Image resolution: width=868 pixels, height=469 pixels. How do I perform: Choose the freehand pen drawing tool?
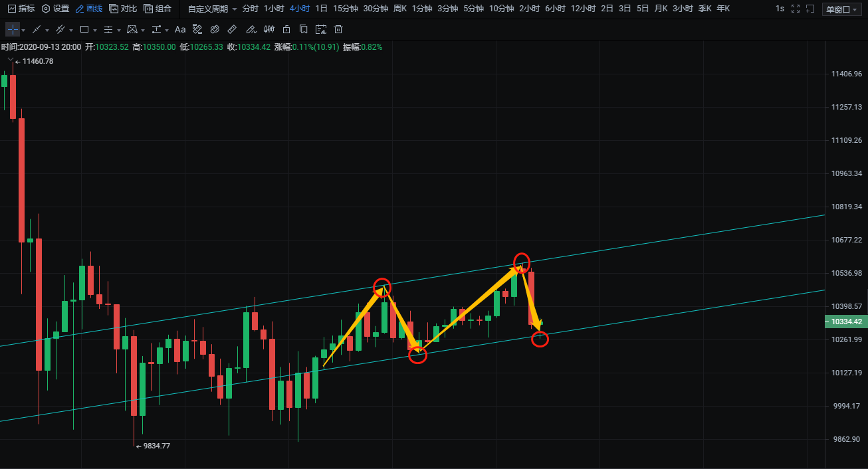click(x=250, y=30)
